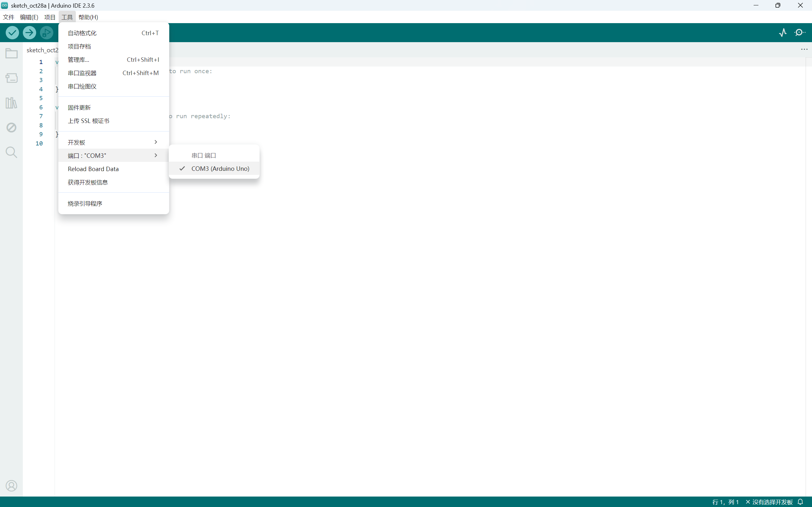
Task: Select the checked COM3 (Arduino Uno) port
Action: pos(220,169)
